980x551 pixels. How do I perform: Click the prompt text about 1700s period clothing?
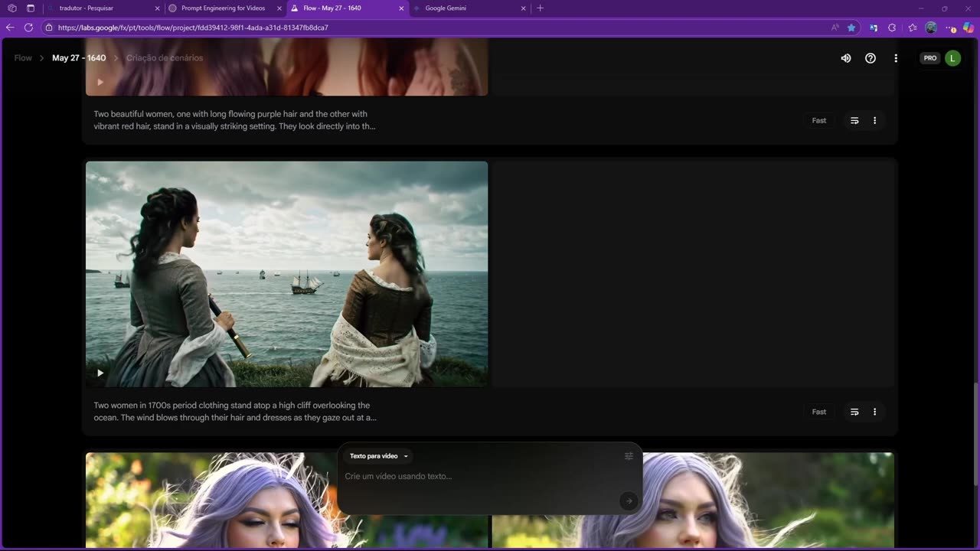click(x=235, y=412)
